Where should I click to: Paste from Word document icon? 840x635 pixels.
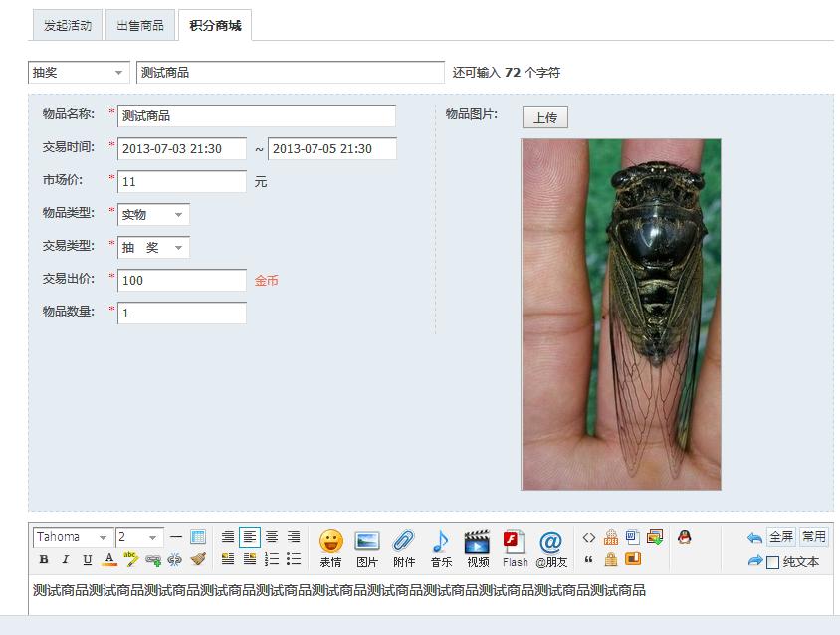633,536
